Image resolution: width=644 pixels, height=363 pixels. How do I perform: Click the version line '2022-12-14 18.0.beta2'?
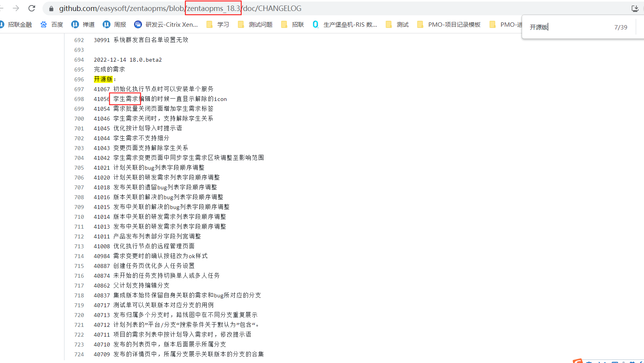(x=128, y=60)
